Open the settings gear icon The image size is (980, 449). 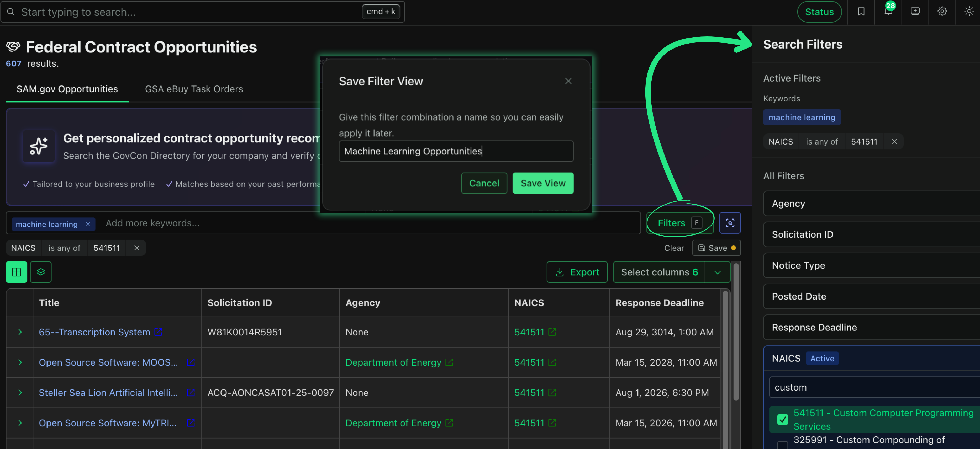click(942, 11)
